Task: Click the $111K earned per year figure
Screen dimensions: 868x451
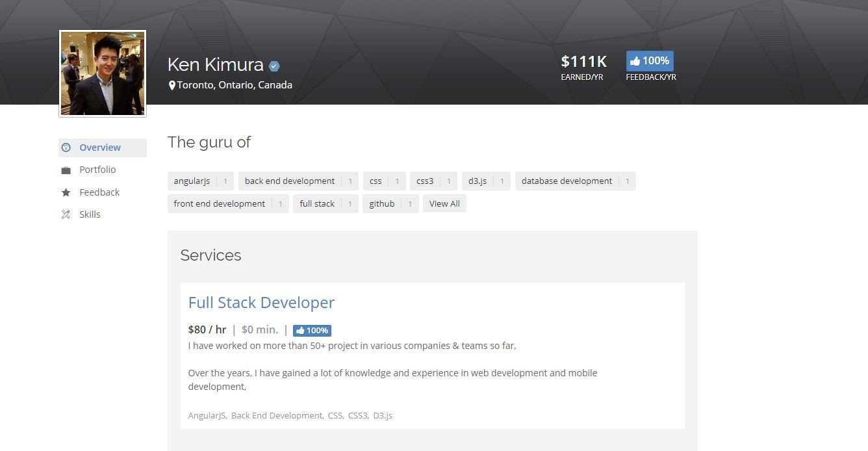Action: point(583,62)
